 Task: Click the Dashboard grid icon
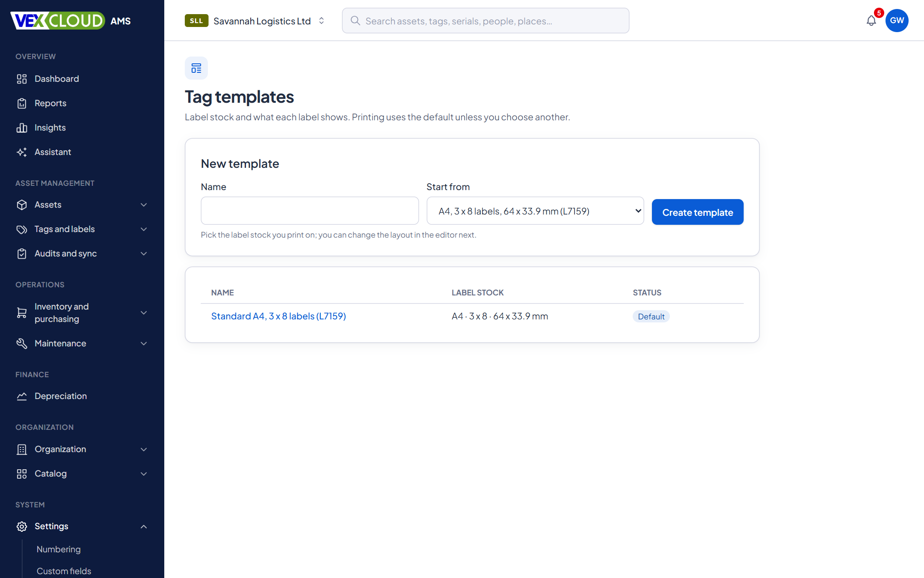[x=22, y=79]
